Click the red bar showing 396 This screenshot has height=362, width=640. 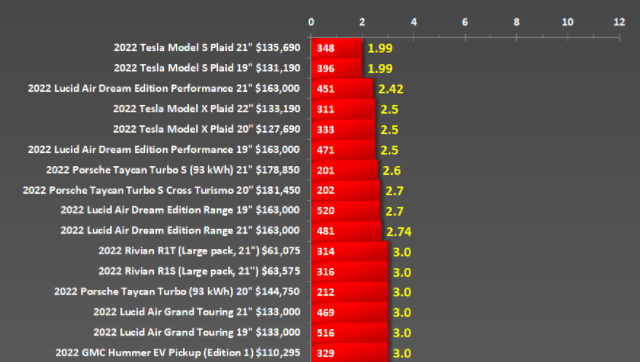point(337,69)
